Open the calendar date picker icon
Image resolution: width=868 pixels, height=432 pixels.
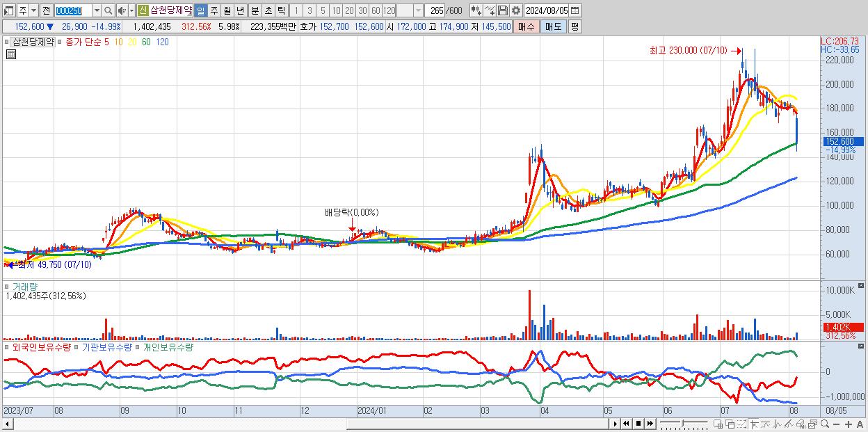[x=575, y=10]
